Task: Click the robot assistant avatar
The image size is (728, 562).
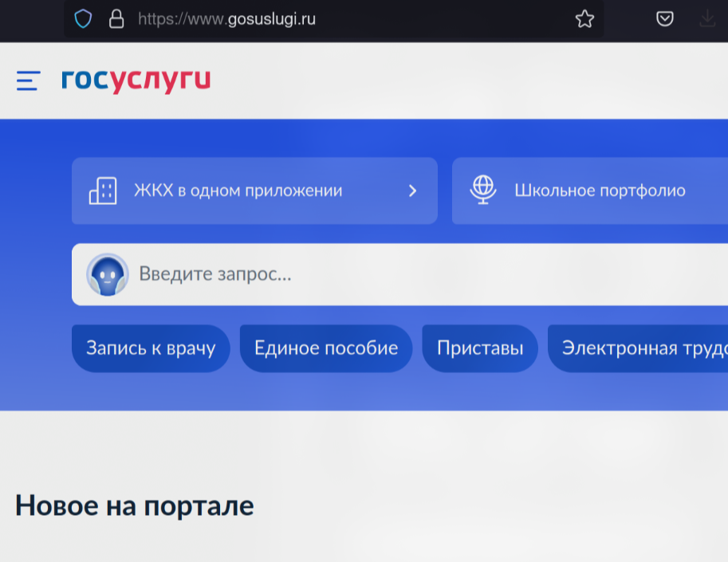Action: 108,274
